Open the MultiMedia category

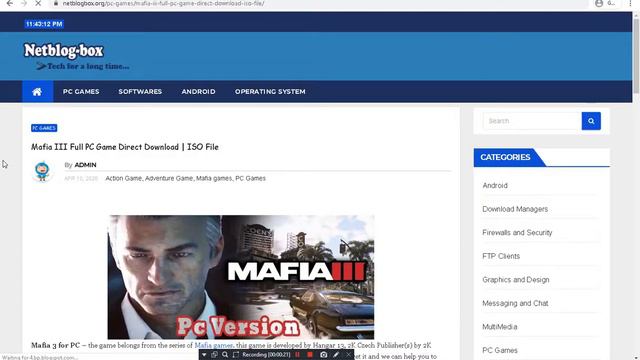(500, 327)
